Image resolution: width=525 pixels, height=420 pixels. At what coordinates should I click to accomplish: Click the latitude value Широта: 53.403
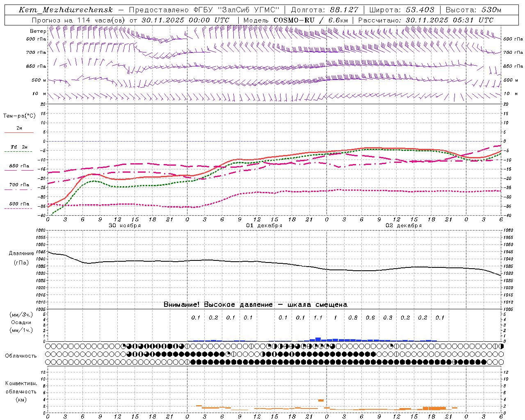coord(402,10)
